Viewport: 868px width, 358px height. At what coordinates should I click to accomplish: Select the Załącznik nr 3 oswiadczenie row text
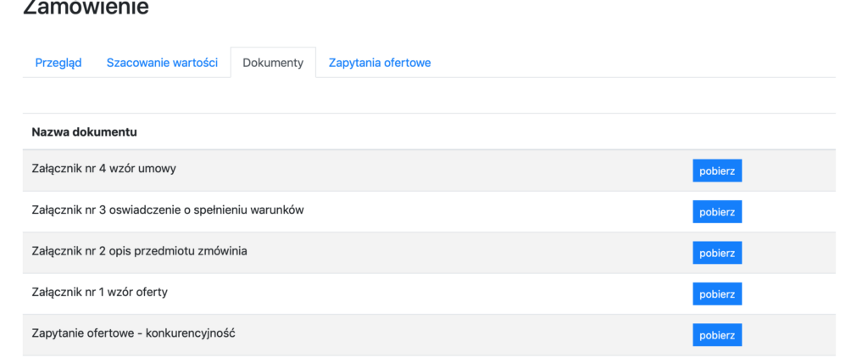click(x=167, y=210)
